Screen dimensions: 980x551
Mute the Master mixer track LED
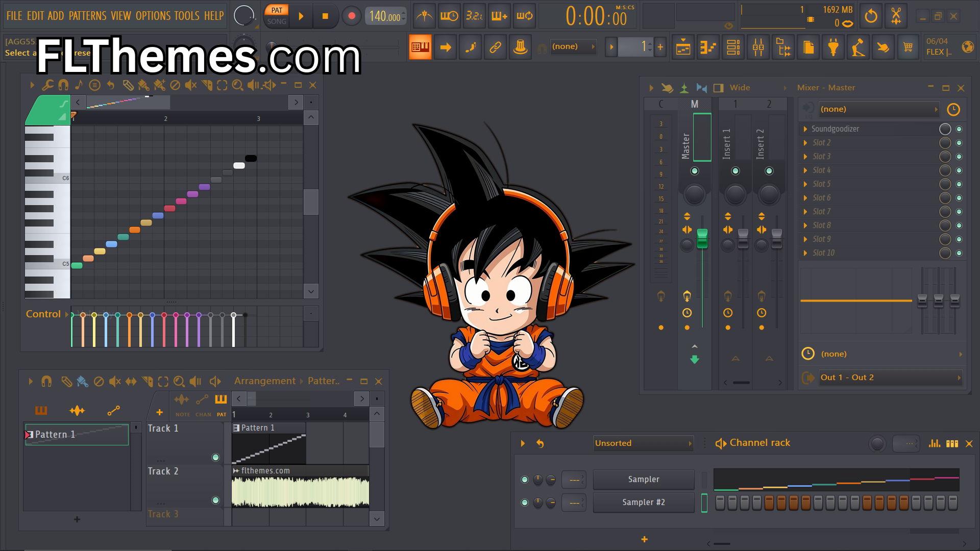(x=694, y=171)
